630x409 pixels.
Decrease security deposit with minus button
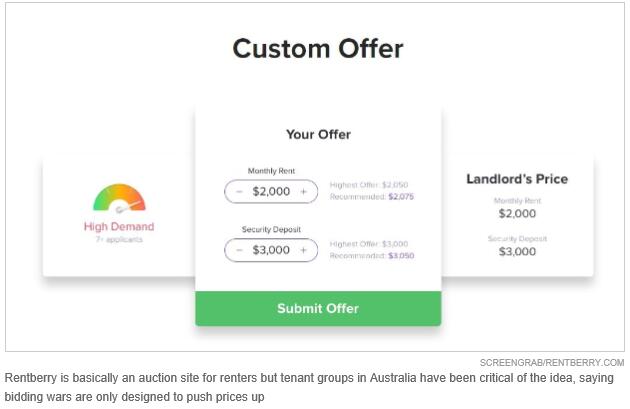(x=240, y=250)
